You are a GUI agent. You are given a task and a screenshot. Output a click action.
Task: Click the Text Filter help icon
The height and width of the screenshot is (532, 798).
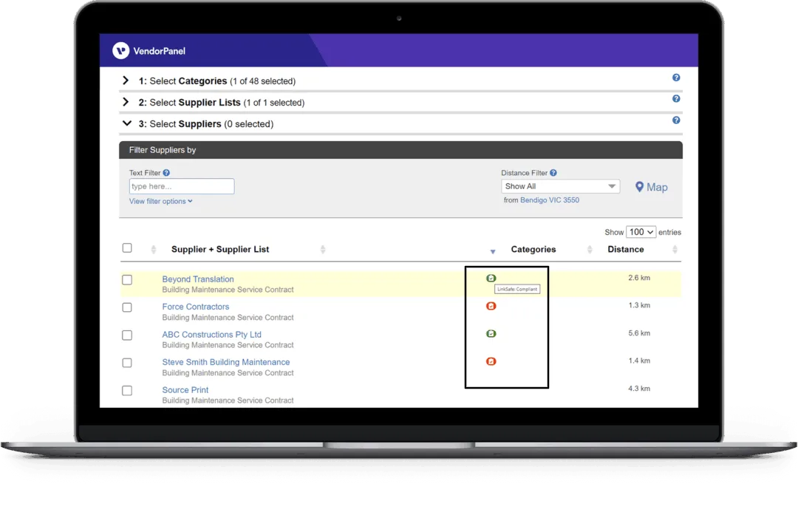tap(166, 173)
